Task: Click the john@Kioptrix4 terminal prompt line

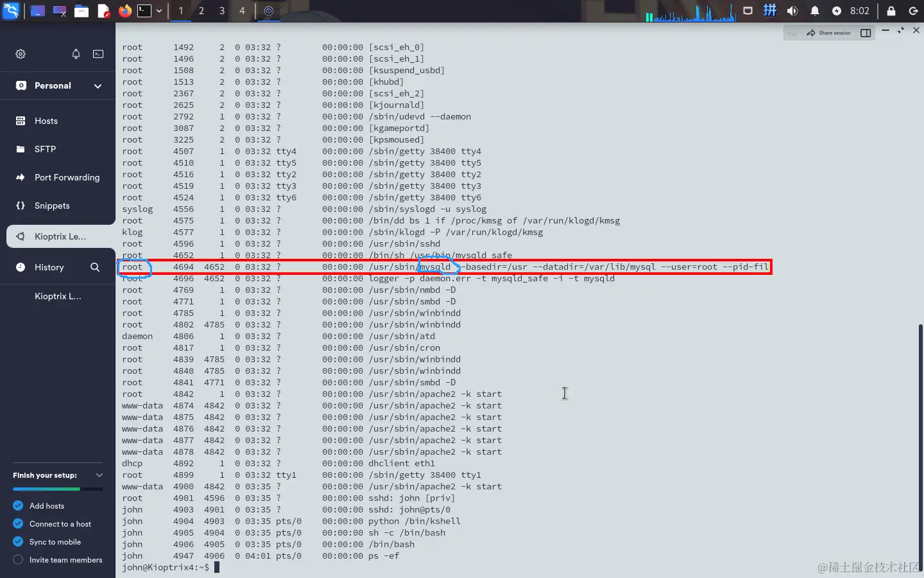Action: 171,568
